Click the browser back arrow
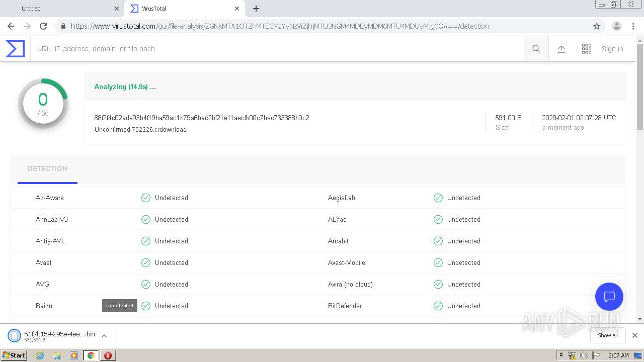Viewport: 644px width, 362px height. [11, 26]
